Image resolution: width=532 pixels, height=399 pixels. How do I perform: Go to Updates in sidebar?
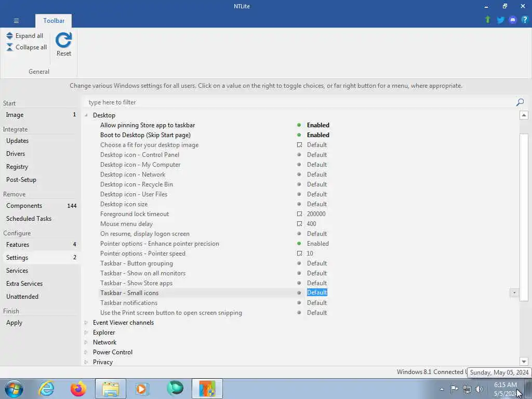[x=41, y=140]
